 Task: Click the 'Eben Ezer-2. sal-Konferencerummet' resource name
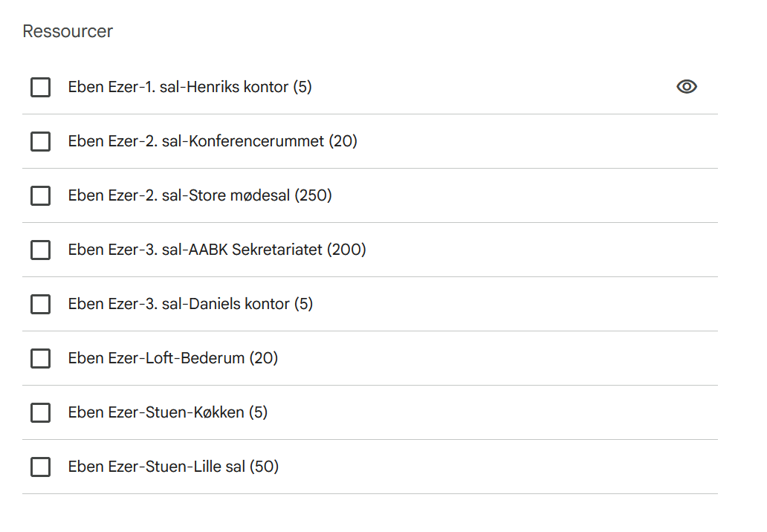click(197, 141)
